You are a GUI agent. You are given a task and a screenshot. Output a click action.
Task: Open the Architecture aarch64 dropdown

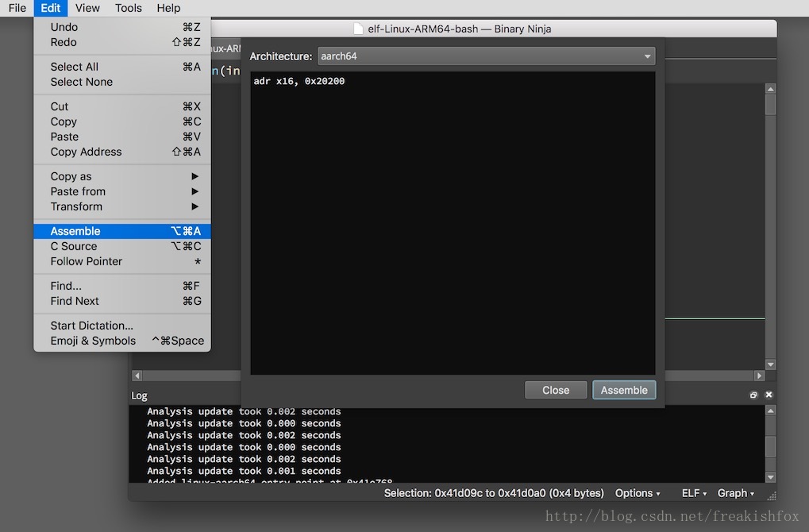pyautogui.click(x=486, y=56)
